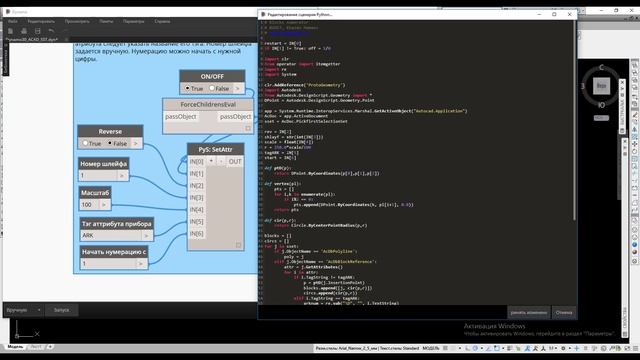The height and width of the screenshot is (360, 640).
Task: Toggle the grid display icon in status bar
Action: 446,348
